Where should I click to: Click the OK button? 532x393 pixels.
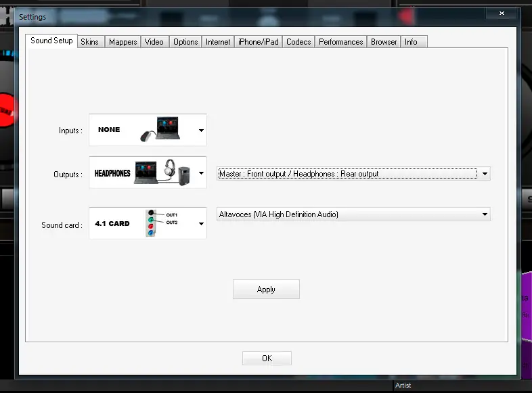point(267,358)
